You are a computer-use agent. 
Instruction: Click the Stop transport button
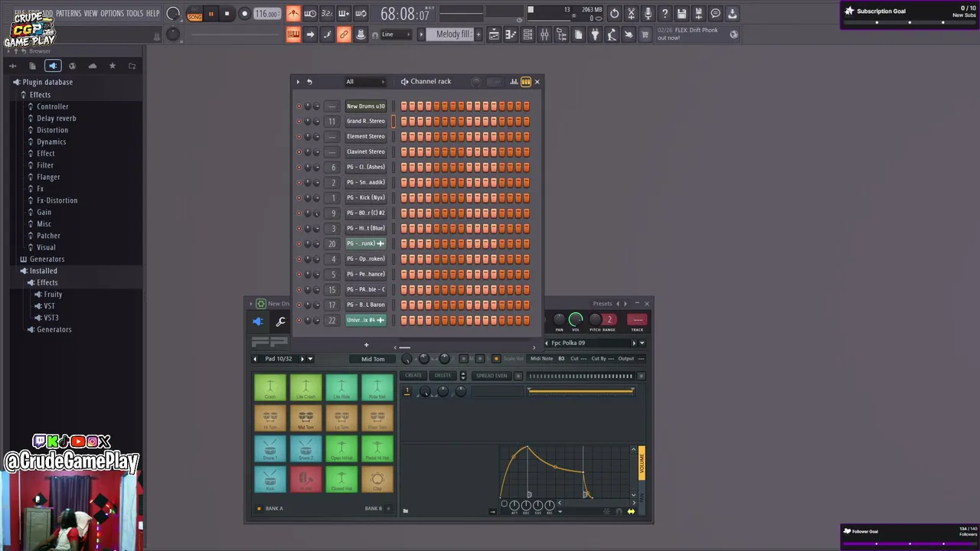pos(227,14)
